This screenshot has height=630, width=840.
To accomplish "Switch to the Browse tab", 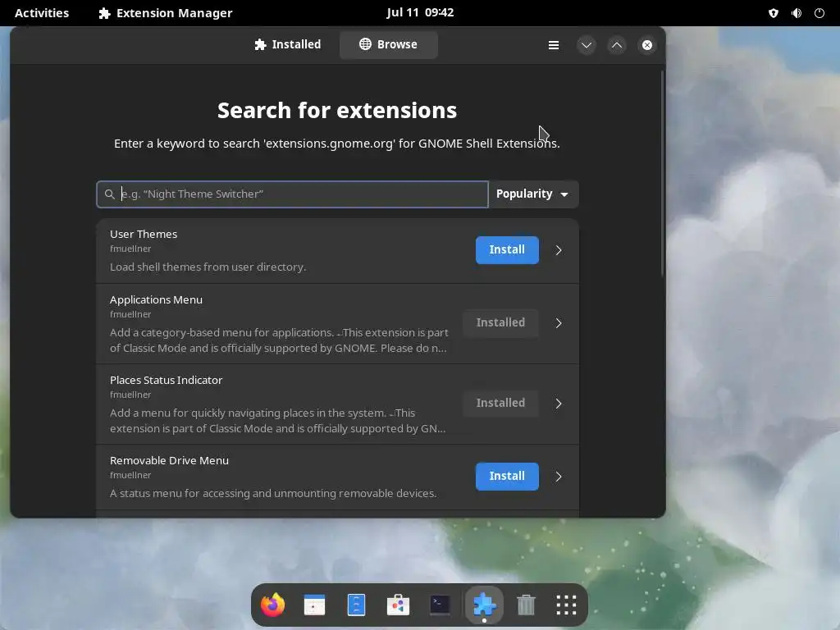I will (388, 44).
